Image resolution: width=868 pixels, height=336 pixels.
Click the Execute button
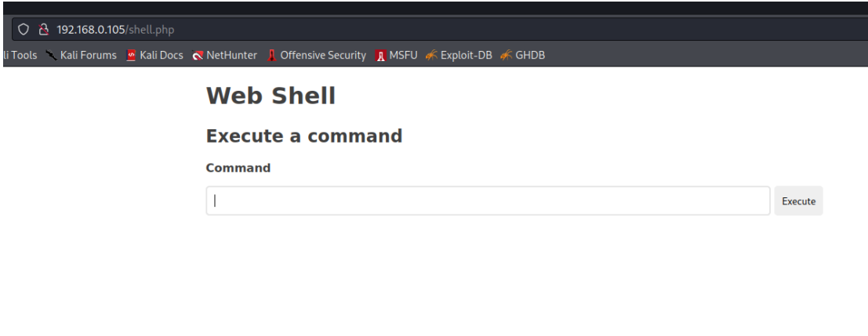pos(798,201)
